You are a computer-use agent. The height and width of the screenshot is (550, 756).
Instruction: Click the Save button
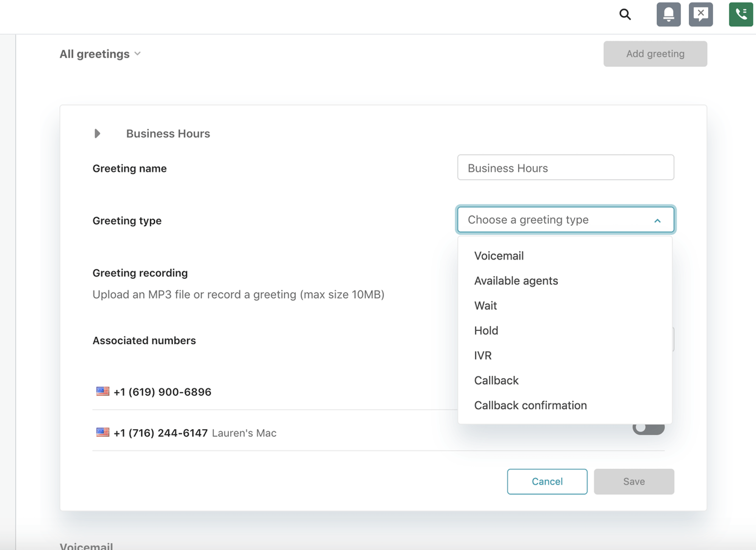(x=634, y=481)
